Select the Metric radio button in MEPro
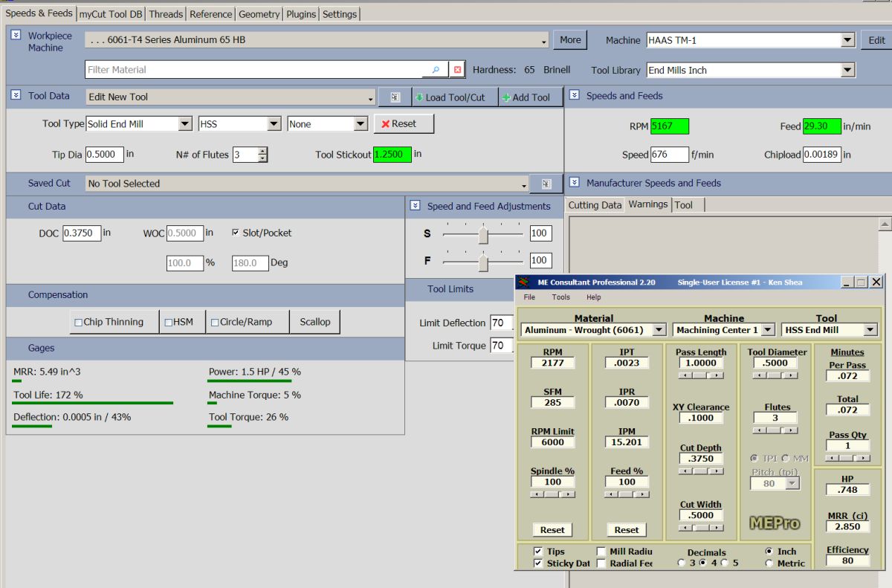 770,563
